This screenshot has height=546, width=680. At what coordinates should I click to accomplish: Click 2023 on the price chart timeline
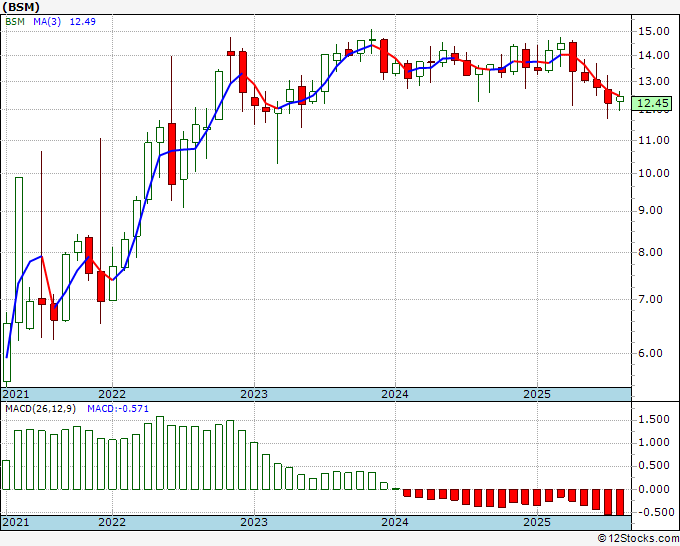(x=254, y=394)
